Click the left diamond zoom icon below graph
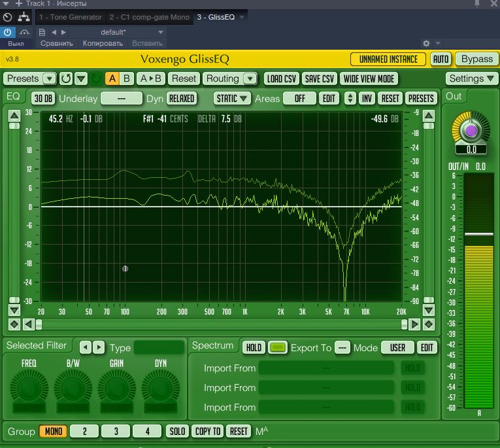Screen dimensions: 500x448 [x=14, y=324]
